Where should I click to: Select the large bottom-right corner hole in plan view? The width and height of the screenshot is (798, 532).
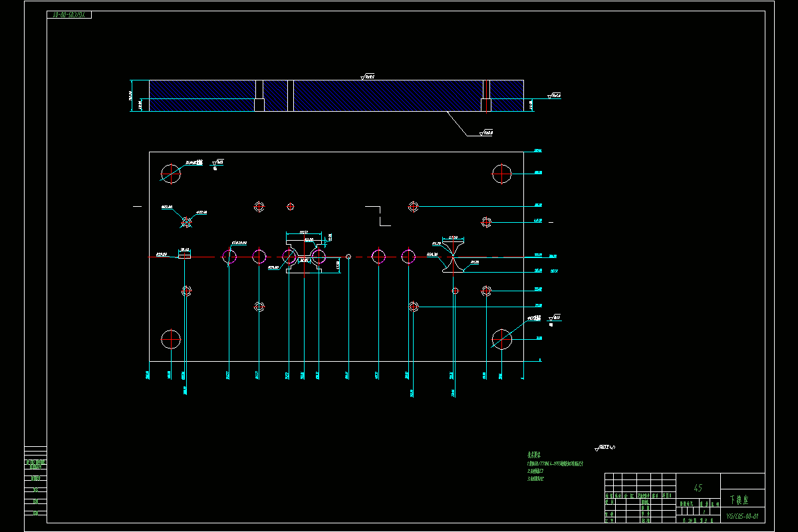pyautogui.click(x=502, y=339)
